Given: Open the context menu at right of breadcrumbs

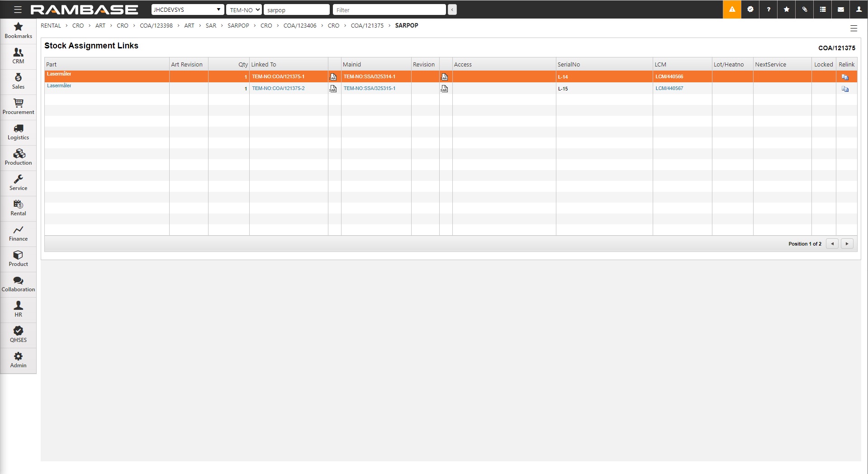Looking at the screenshot, I should (x=854, y=28).
